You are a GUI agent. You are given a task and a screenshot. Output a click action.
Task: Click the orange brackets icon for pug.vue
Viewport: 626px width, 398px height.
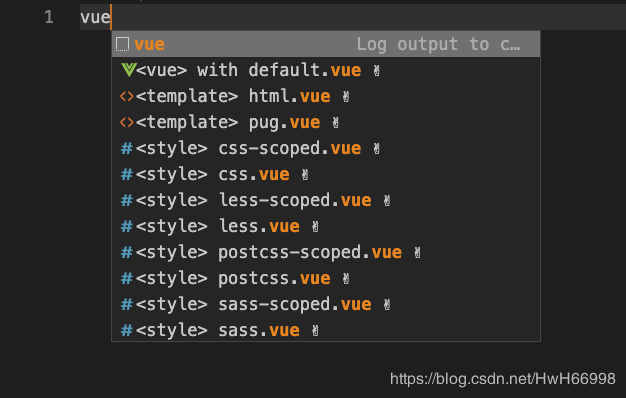pos(127,122)
